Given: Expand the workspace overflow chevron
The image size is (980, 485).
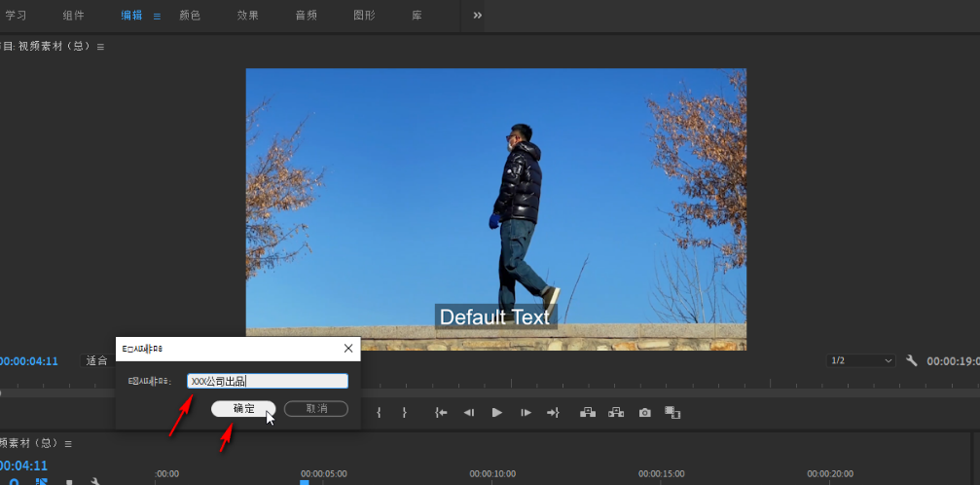Looking at the screenshot, I should 477,16.
